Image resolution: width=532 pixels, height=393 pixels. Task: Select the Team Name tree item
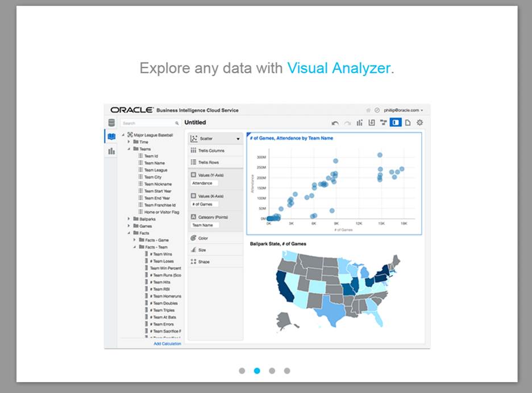click(x=154, y=163)
